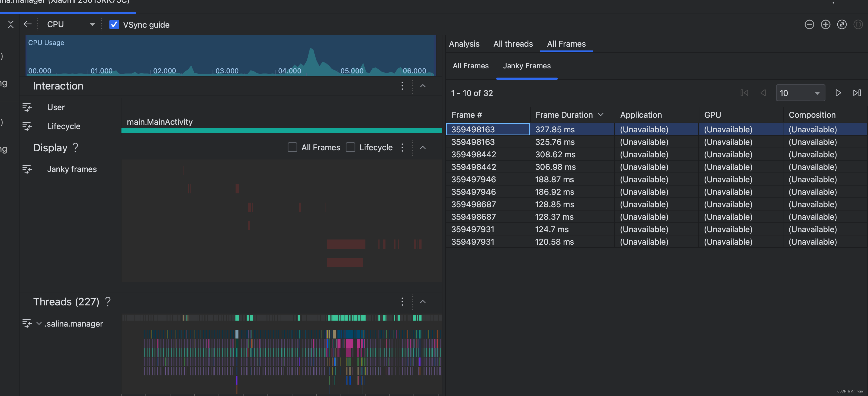The height and width of the screenshot is (396, 868).
Task: Click help icon next to Display
Action: pyautogui.click(x=75, y=148)
